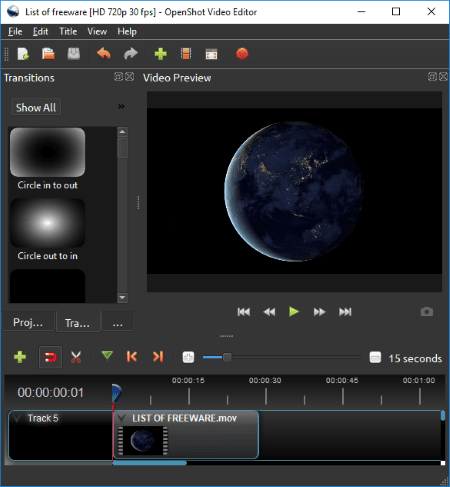Expand more filters chevron beside Show All
Screen dimensions: 450x487
pyautogui.click(x=121, y=107)
